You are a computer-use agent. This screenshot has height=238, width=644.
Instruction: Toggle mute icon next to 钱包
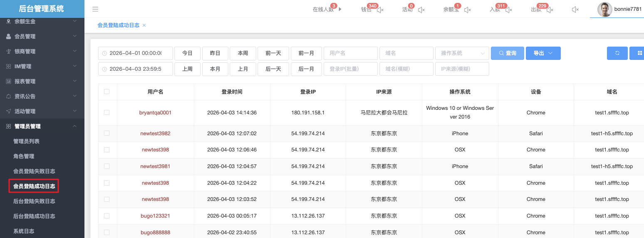pos(380,10)
